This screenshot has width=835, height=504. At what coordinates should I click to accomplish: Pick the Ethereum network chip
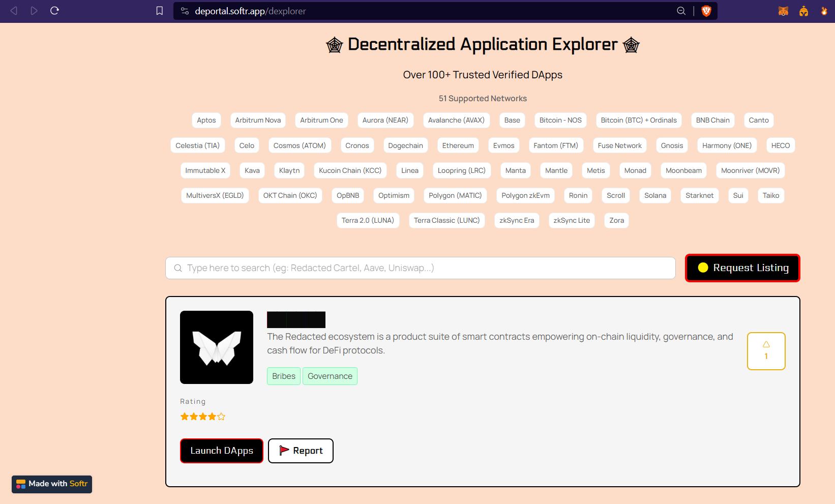pyautogui.click(x=458, y=145)
